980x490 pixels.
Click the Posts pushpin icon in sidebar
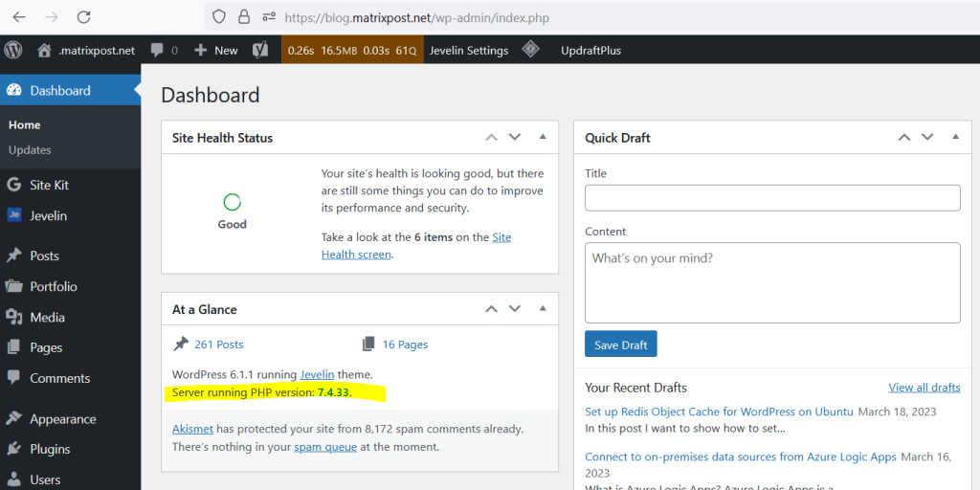point(13,256)
